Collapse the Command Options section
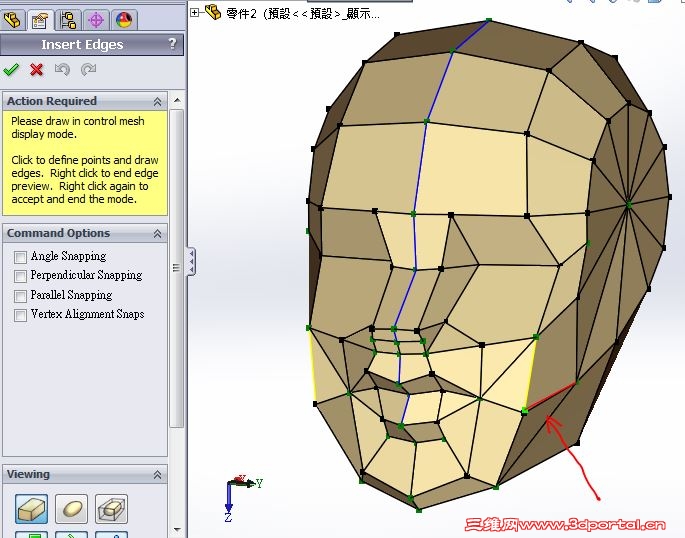 click(x=157, y=234)
